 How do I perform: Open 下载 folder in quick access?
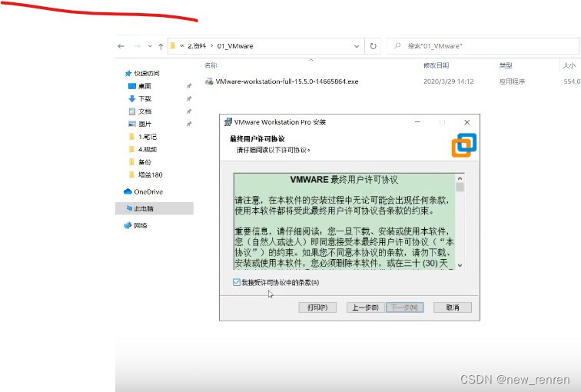tap(144, 98)
